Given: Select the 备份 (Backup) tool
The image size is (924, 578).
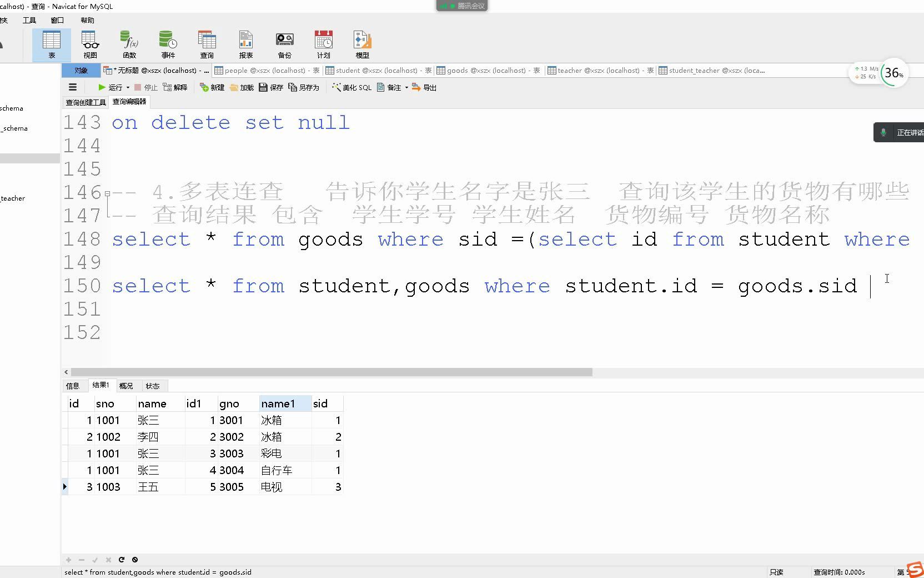Looking at the screenshot, I should coord(284,44).
